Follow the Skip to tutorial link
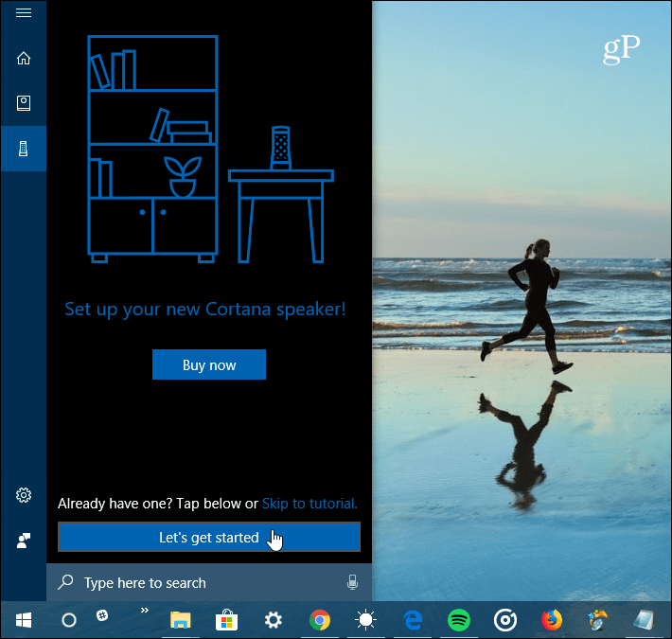672x639 pixels. click(309, 503)
